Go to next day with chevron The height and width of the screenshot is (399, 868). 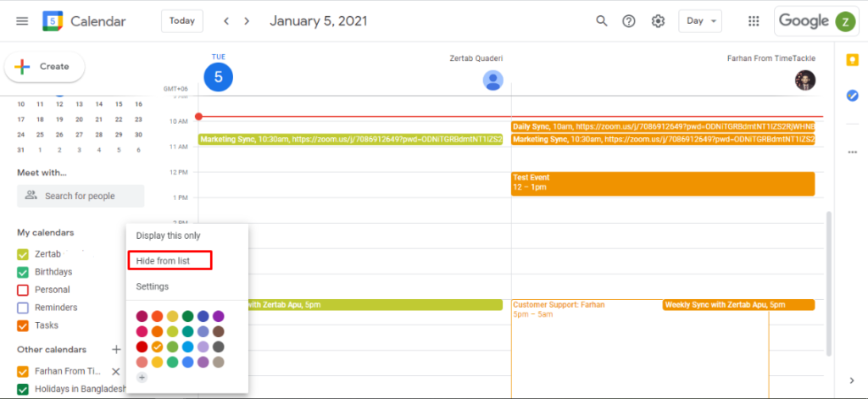click(x=247, y=21)
